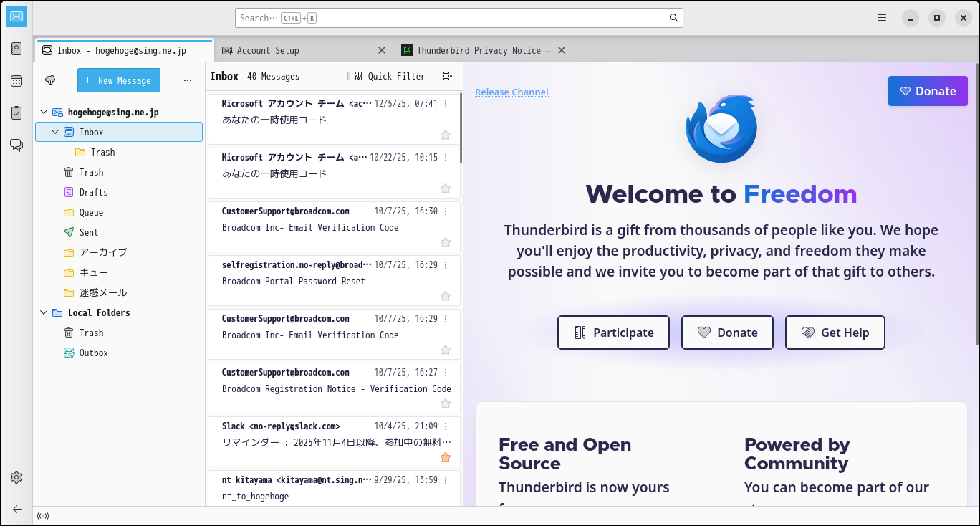Click the Donate button beside Participate
This screenshot has height=526, width=980.
pyautogui.click(x=727, y=333)
